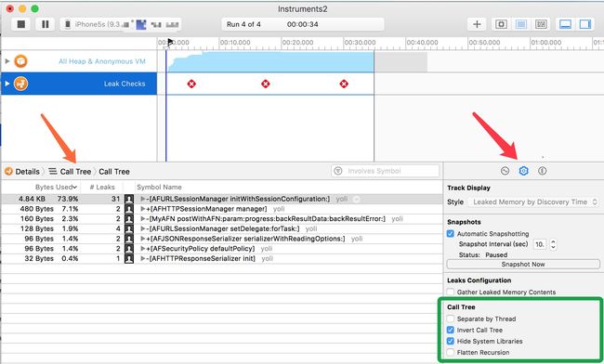604x364 pixels.
Task: Select the 96 Bytes AFJSONResponseSerializer row
Action: click(x=221, y=239)
